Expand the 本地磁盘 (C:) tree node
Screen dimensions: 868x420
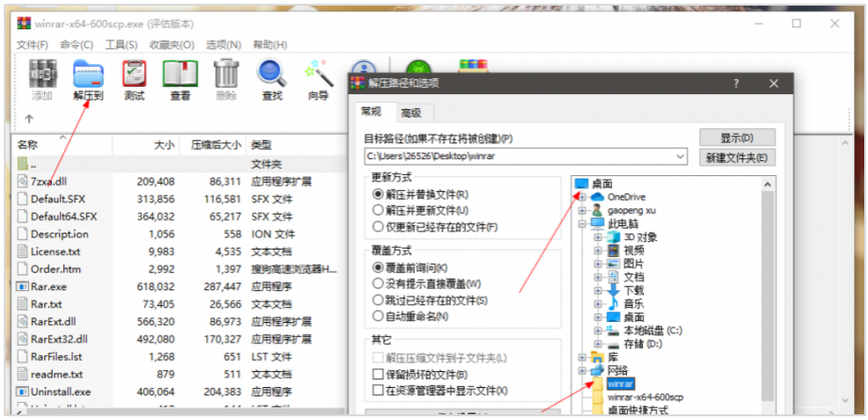(x=598, y=331)
